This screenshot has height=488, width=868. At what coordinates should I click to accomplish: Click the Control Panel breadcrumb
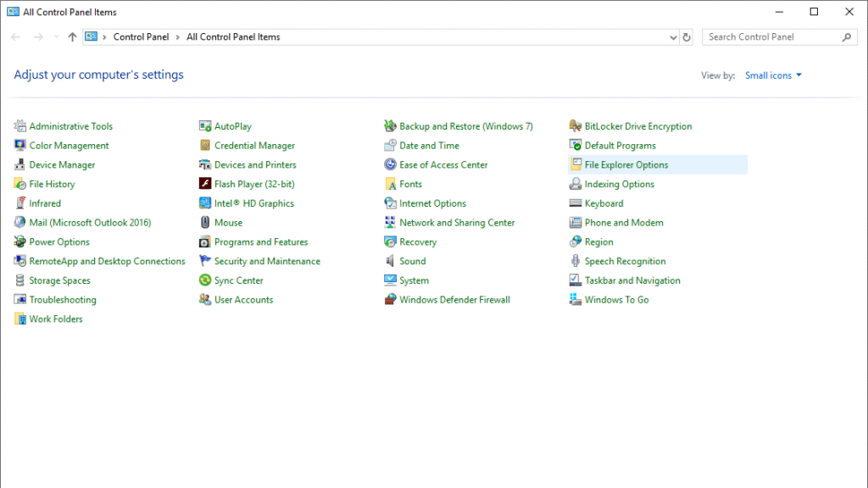(141, 37)
